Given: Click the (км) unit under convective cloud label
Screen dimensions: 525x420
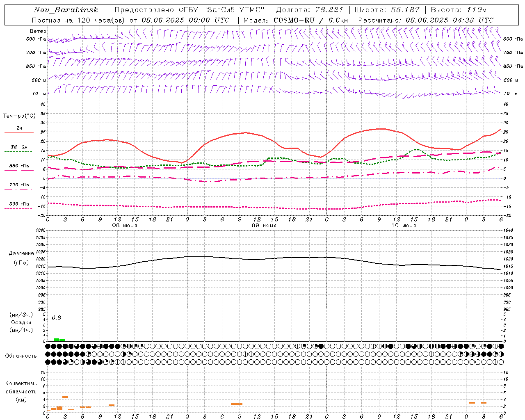Looking at the screenshot, I should 21,399.
